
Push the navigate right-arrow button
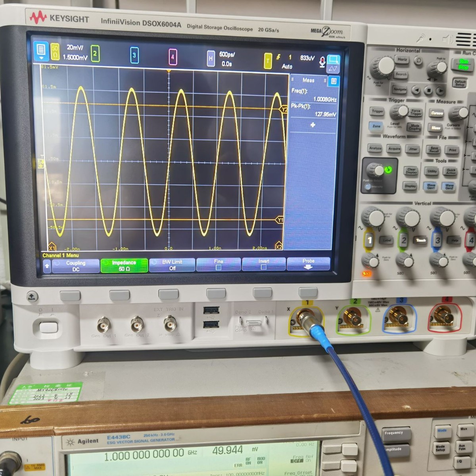click(440, 91)
